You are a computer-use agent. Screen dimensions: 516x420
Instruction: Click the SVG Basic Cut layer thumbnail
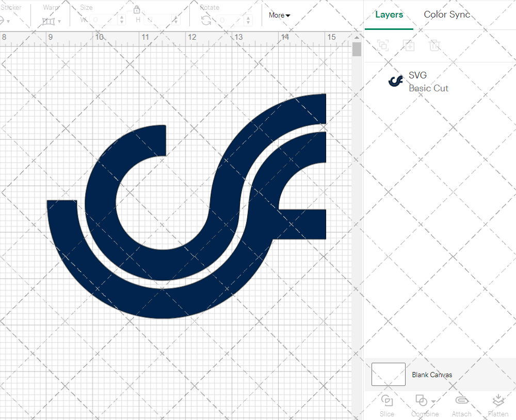pyautogui.click(x=395, y=80)
